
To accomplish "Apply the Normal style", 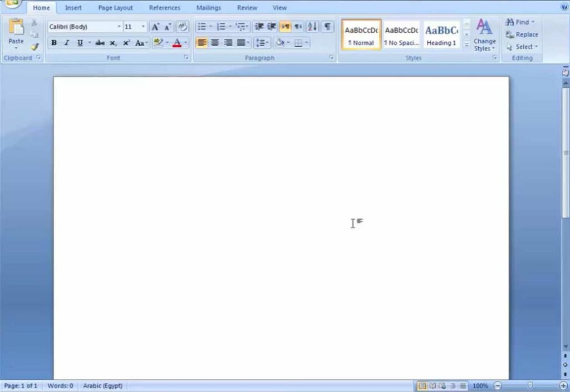I will (361, 35).
